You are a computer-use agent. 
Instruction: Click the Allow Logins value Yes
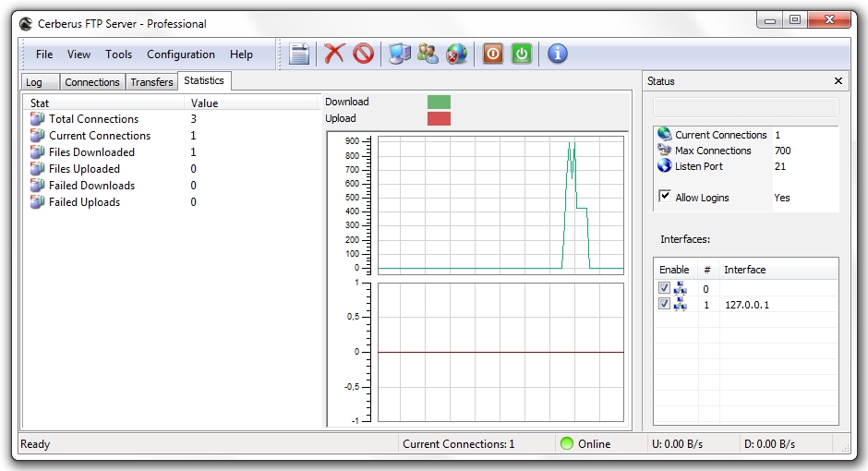[781, 198]
